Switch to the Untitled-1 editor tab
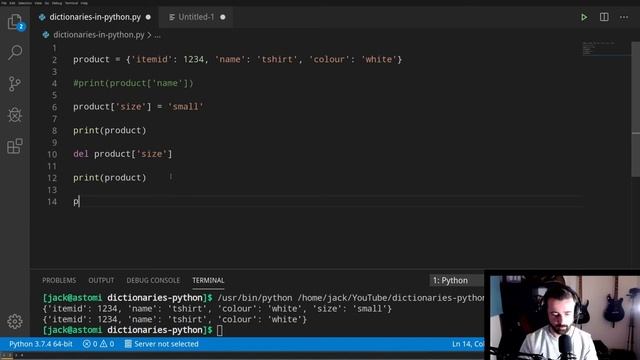Viewport: 640px width, 360px height. click(196, 17)
